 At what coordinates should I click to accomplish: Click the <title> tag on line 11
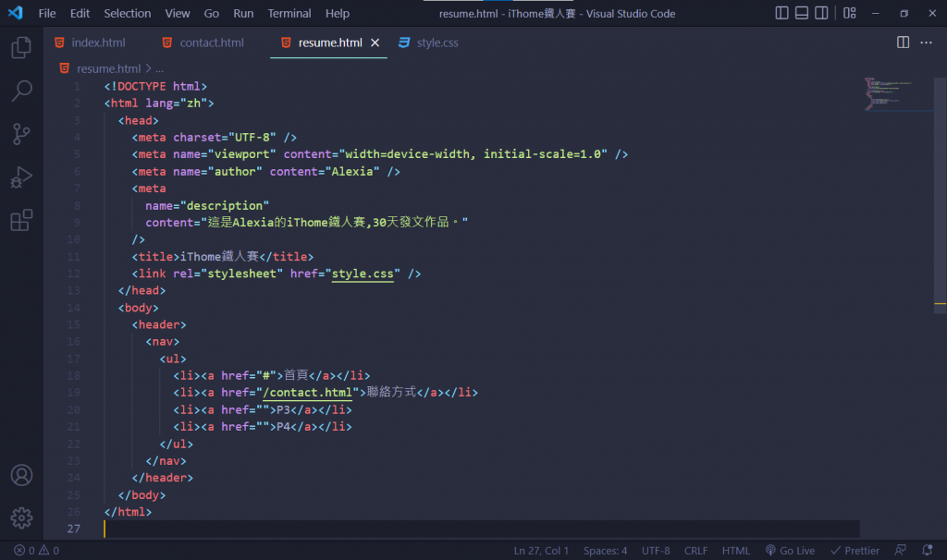[155, 257]
